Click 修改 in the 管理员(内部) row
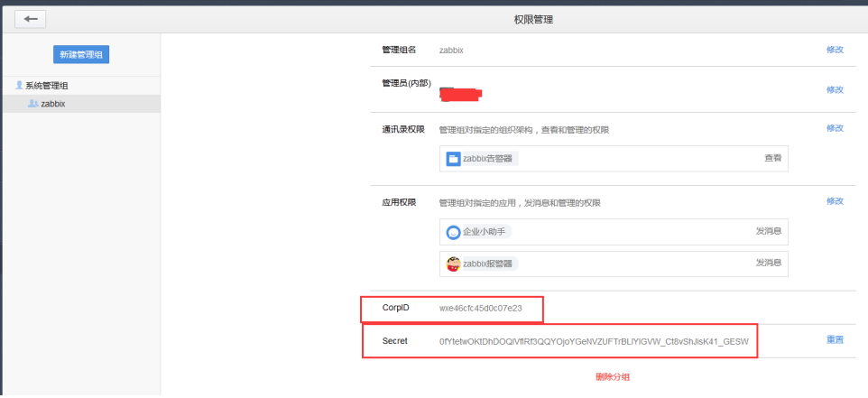Viewport: 868px width, 398px height. (x=835, y=89)
